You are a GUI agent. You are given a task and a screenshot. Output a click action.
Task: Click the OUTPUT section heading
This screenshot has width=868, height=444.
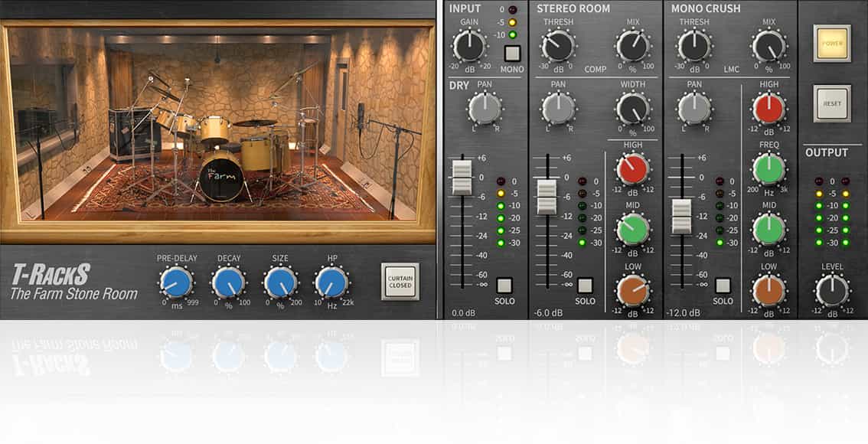click(827, 153)
